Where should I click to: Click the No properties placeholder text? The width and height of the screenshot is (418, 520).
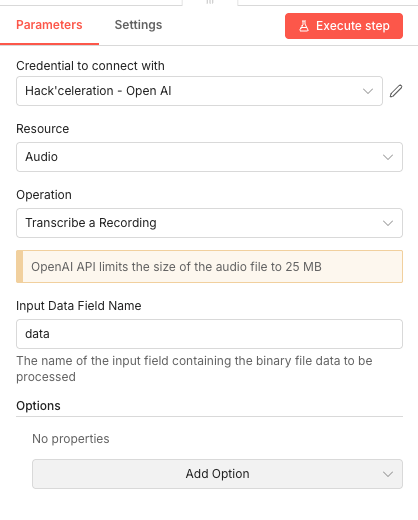(71, 439)
